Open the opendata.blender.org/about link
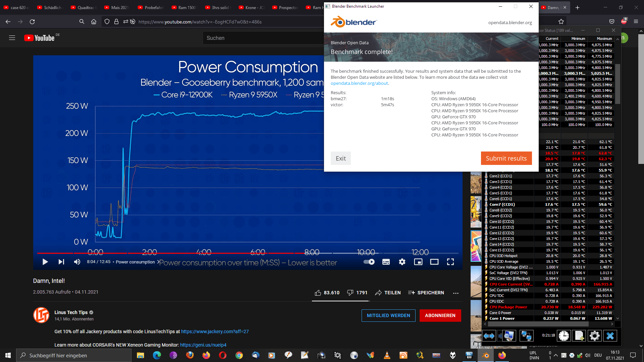The width and height of the screenshot is (644, 362). click(359, 83)
